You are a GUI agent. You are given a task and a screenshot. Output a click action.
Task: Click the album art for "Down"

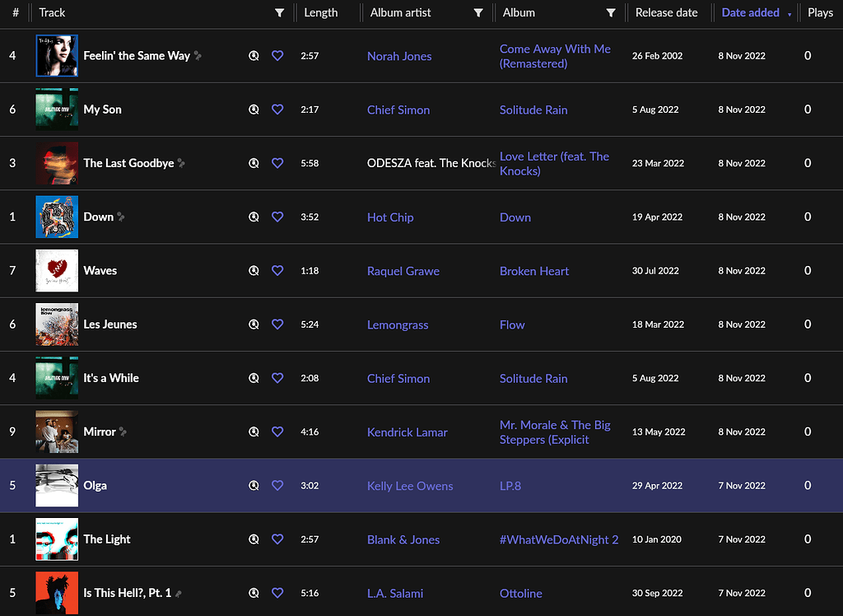[x=56, y=217]
